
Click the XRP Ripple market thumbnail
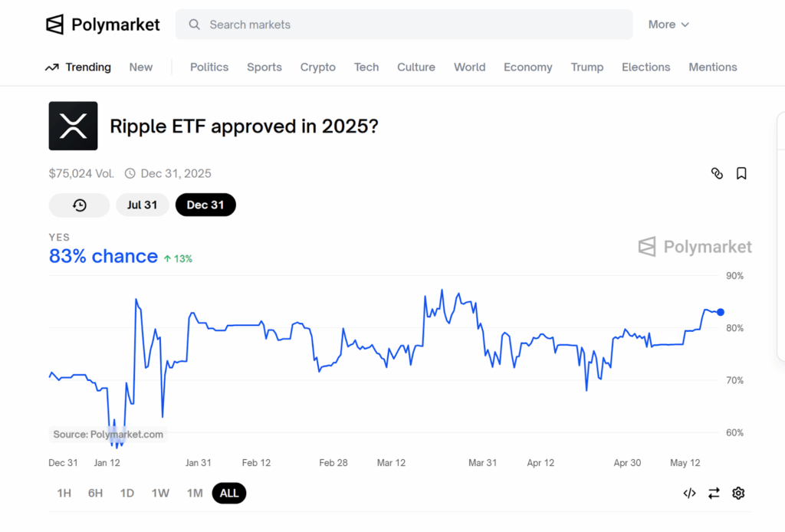tap(73, 126)
